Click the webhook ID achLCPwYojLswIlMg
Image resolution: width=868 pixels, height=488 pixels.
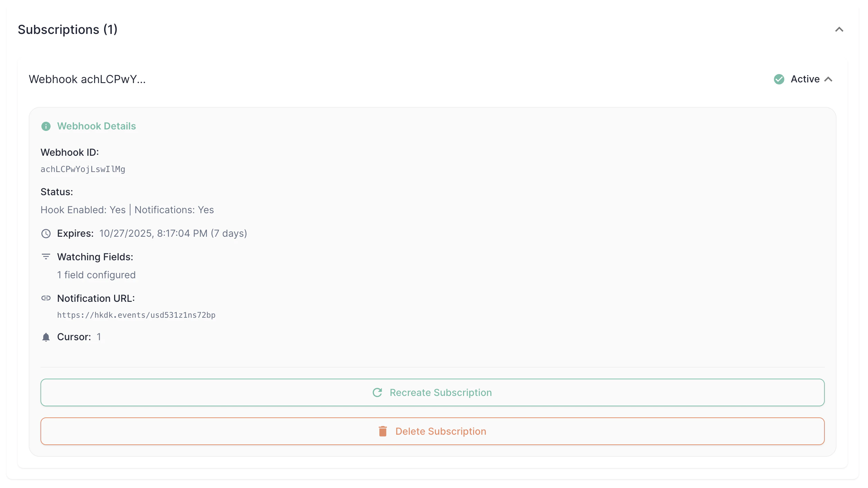click(83, 169)
